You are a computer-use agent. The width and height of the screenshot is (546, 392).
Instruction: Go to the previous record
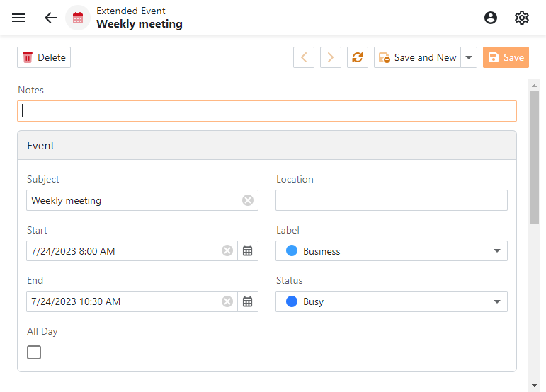304,57
